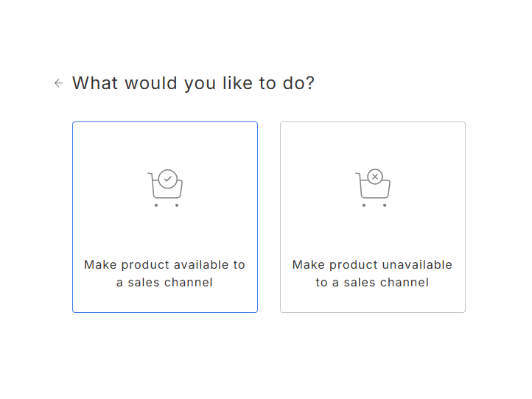This screenshot has width=532, height=399.
Task: Click the cart with X icon
Action: pyautogui.click(x=373, y=188)
